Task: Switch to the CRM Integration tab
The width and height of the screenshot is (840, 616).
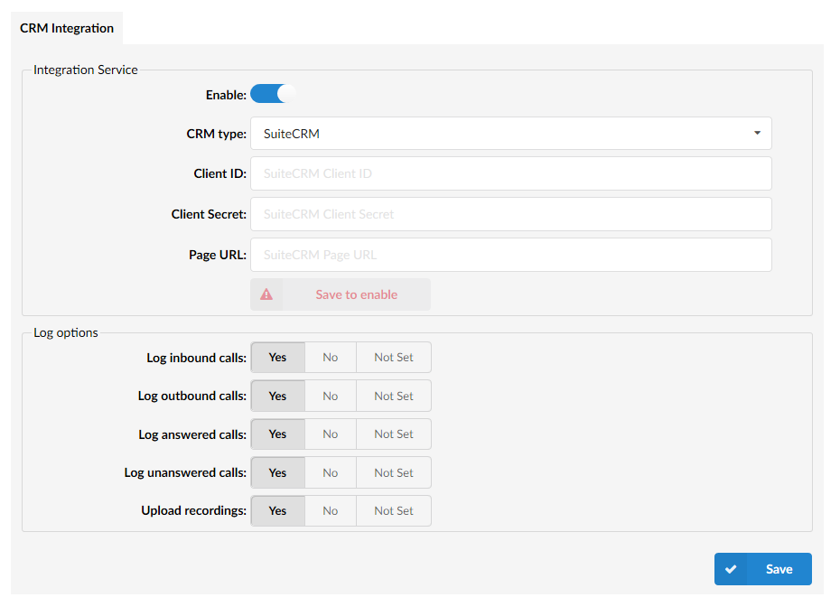Action: (x=67, y=28)
